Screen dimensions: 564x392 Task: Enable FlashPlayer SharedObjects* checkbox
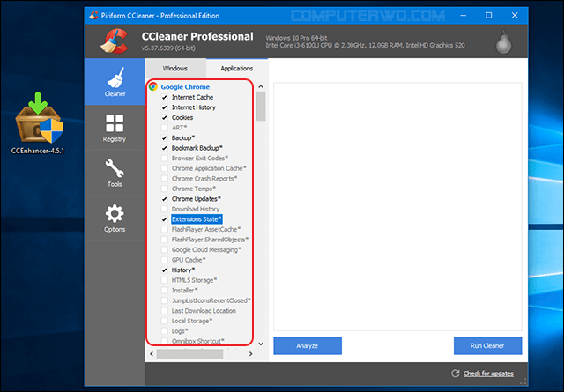[x=165, y=240]
